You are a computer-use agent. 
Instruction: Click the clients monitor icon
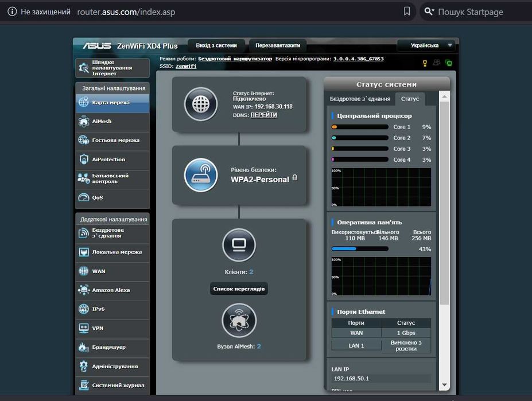pos(239,245)
